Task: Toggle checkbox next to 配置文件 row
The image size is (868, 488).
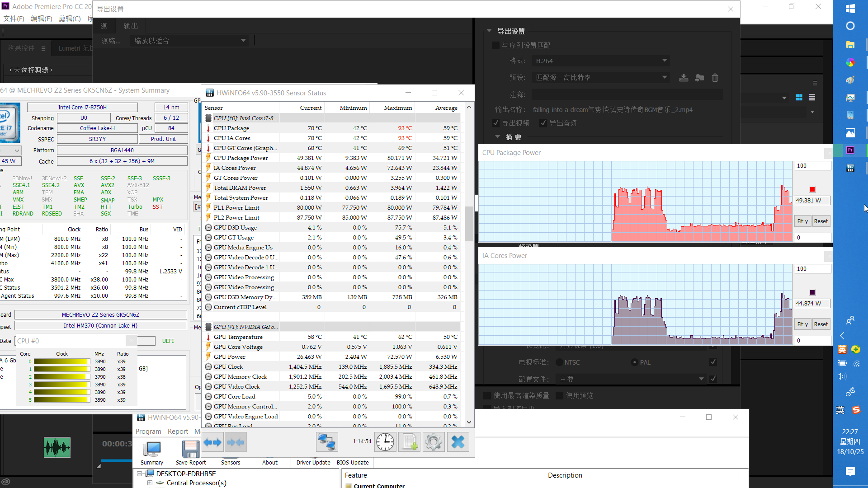Action: [713, 379]
